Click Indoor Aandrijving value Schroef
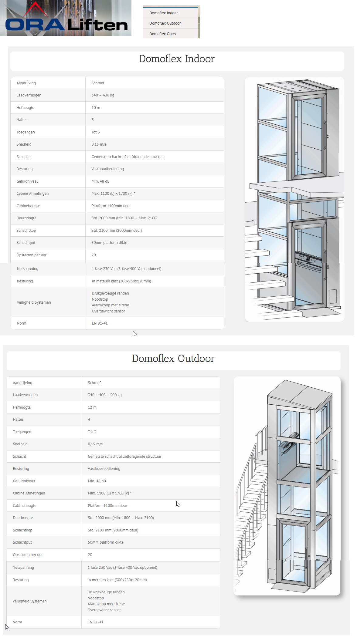Screen dimensions: 364x644 tap(98, 83)
